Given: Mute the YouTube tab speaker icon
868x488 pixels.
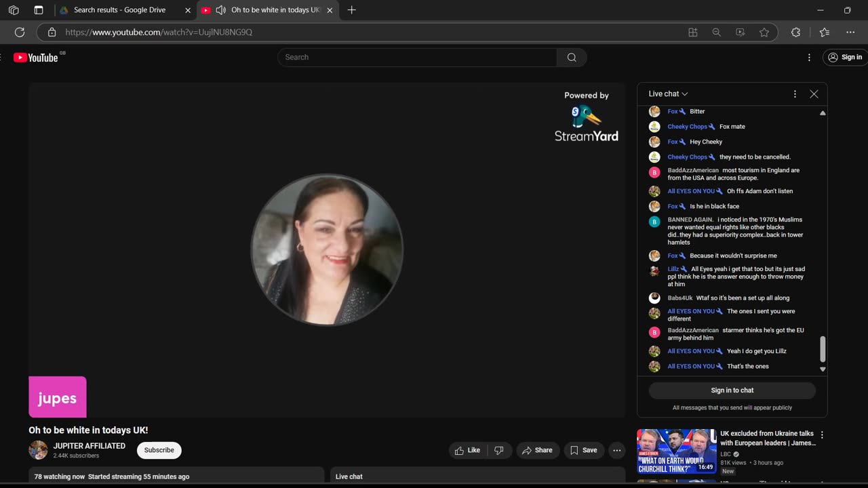Looking at the screenshot, I should (x=220, y=10).
